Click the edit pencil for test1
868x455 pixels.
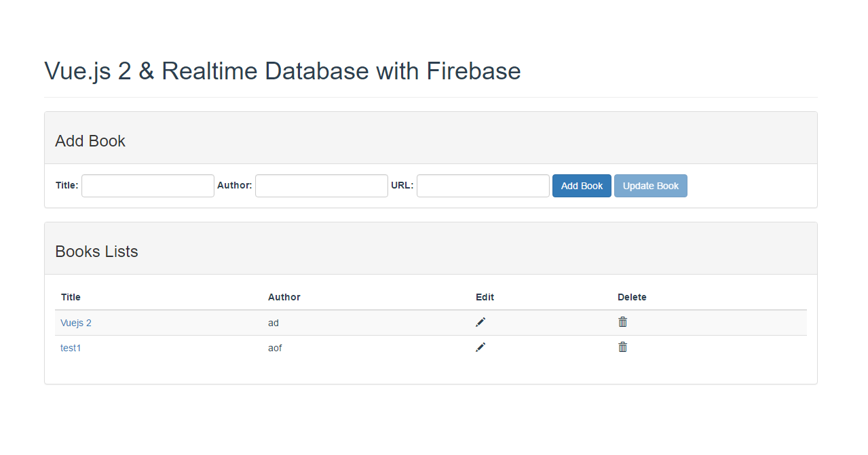pos(480,347)
